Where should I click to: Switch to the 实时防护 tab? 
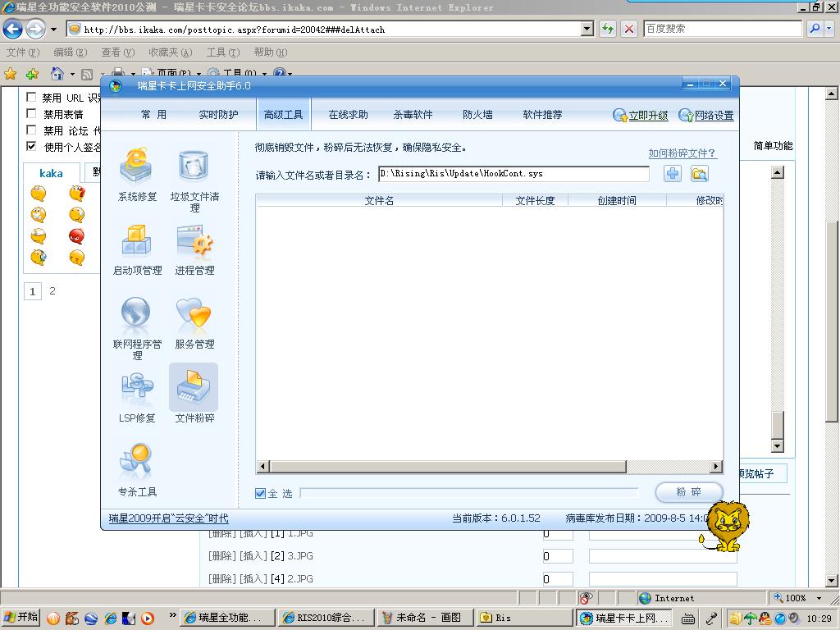(x=218, y=115)
